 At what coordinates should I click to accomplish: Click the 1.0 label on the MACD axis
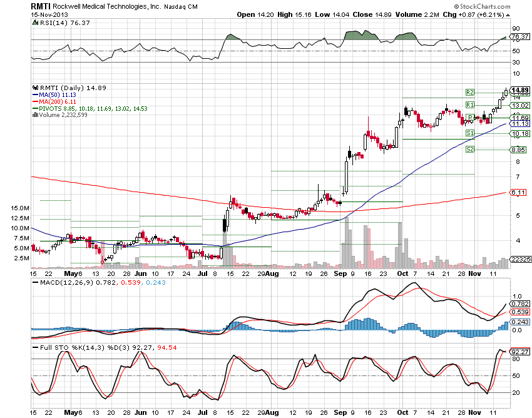(x=517, y=296)
